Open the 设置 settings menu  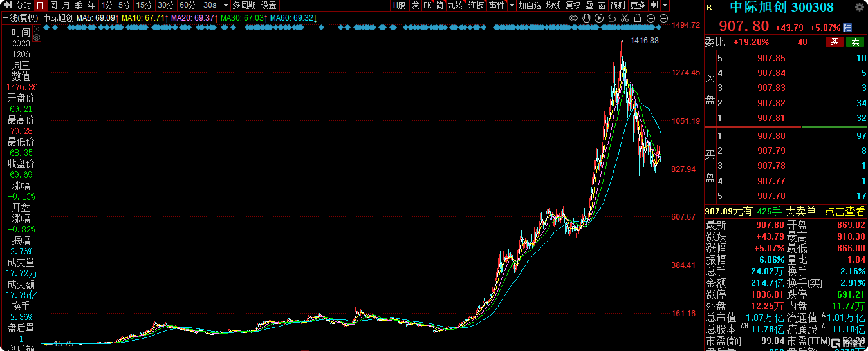point(269,5)
